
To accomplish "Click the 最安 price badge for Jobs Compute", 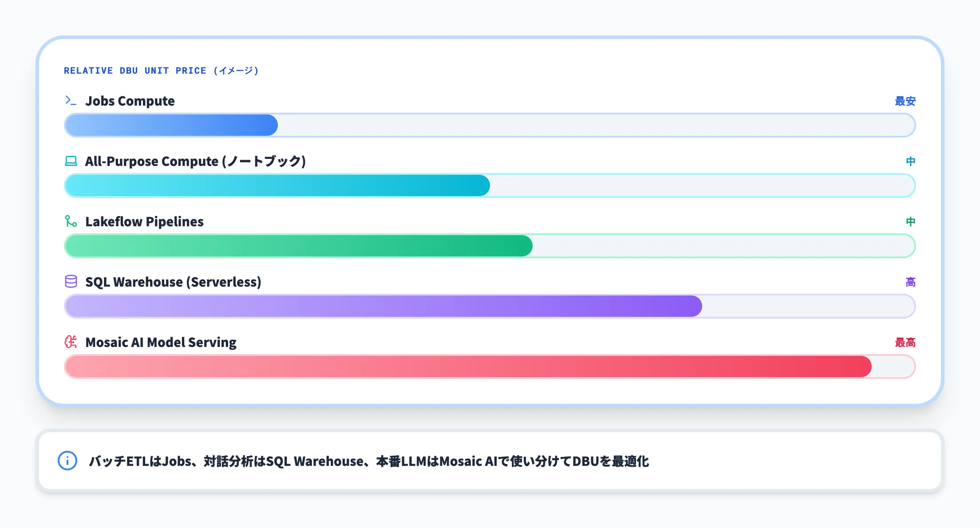I will tap(905, 101).
